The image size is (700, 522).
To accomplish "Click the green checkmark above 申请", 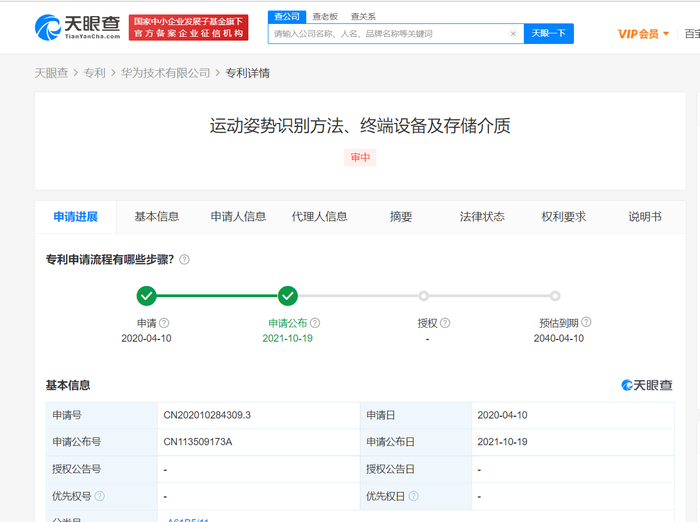I will pyautogui.click(x=146, y=296).
